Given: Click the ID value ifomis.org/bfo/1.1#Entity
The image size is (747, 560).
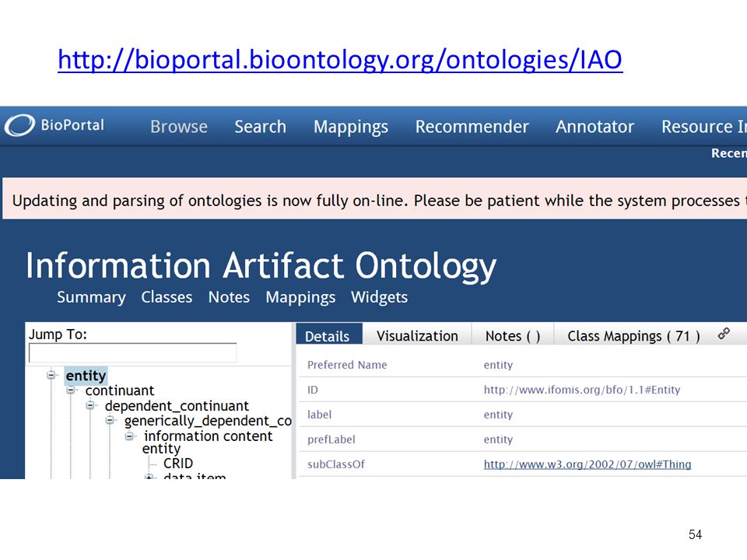Looking at the screenshot, I should [582, 390].
